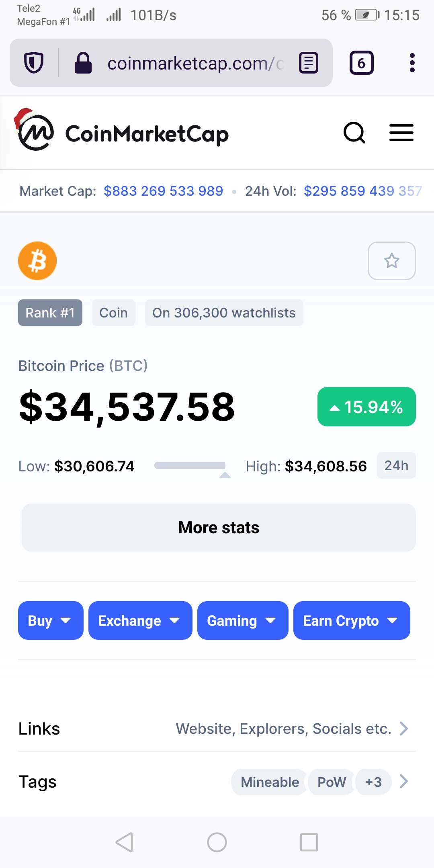
Task: Expand the Earn Crypto dropdown
Action: pyautogui.click(x=352, y=620)
